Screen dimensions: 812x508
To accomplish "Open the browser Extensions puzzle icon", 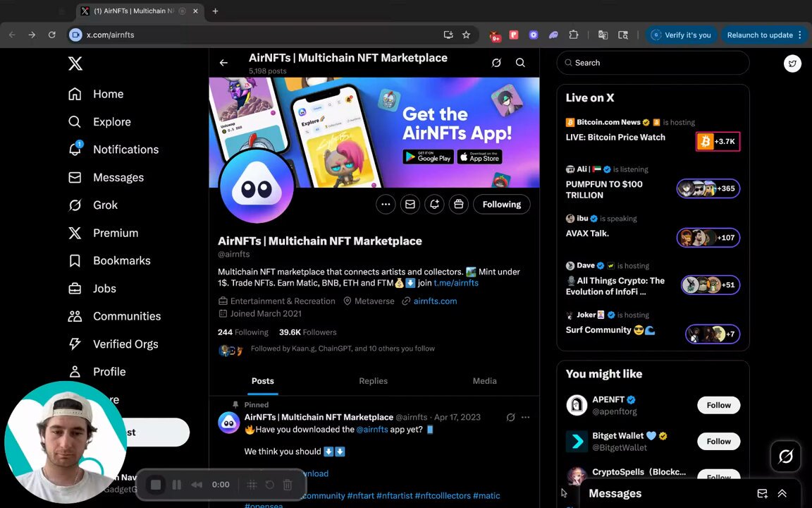I will 573,35.
